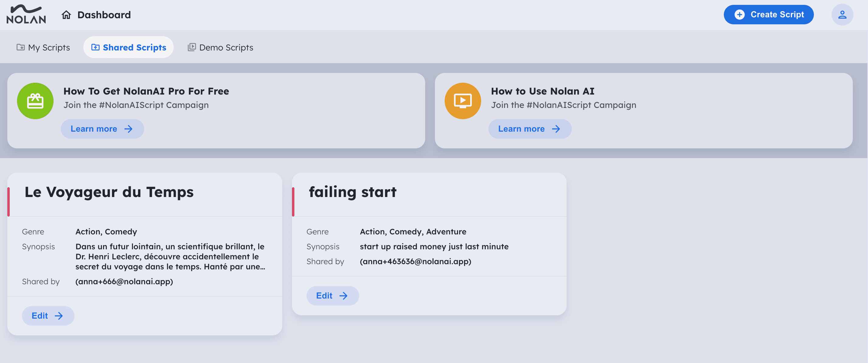Click the Nolan logo
The width and height of the screenshot is (868, 363).
click(26, 15)
